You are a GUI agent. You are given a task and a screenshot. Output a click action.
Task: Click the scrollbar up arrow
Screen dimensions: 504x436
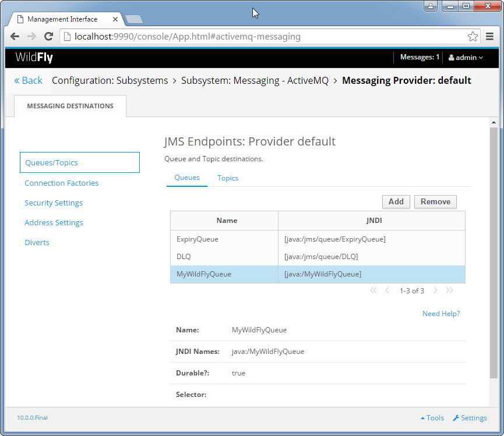click(494, 122)
